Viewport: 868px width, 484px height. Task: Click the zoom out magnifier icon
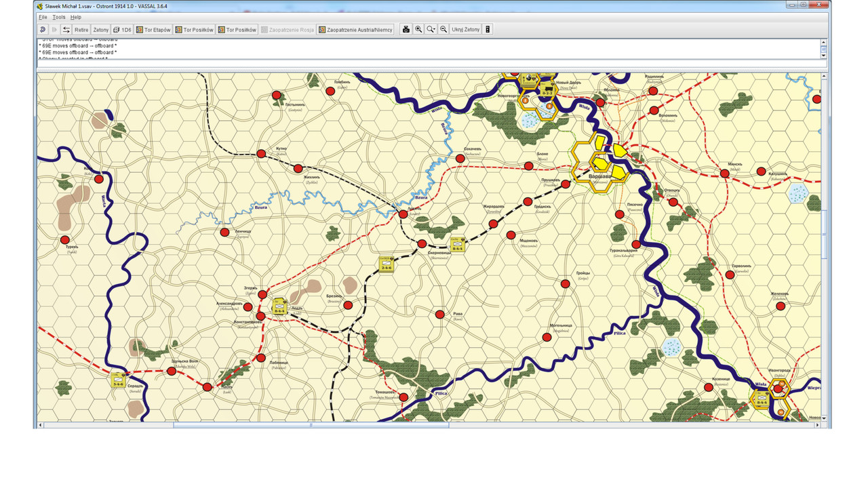(x=443, y=30)
